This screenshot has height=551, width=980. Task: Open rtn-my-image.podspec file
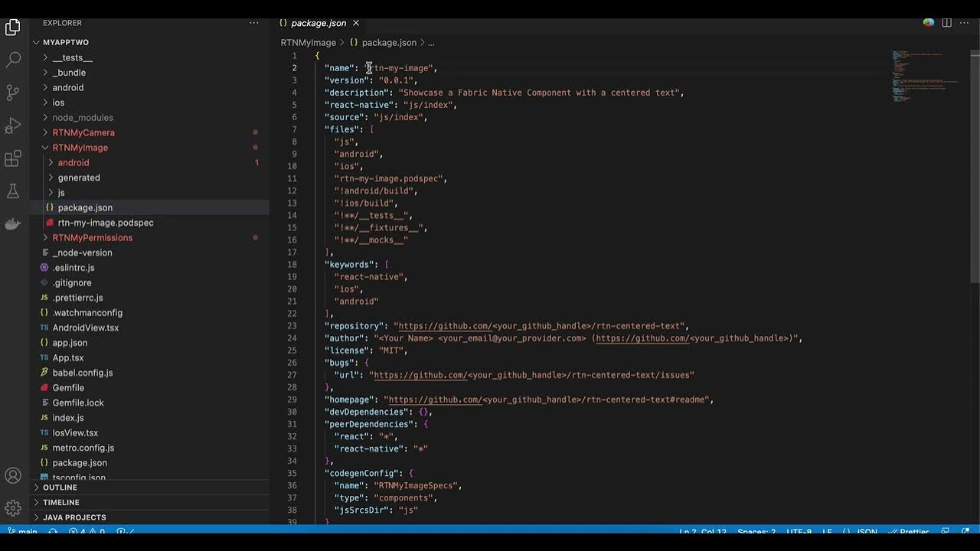click(x=106, y=223)
